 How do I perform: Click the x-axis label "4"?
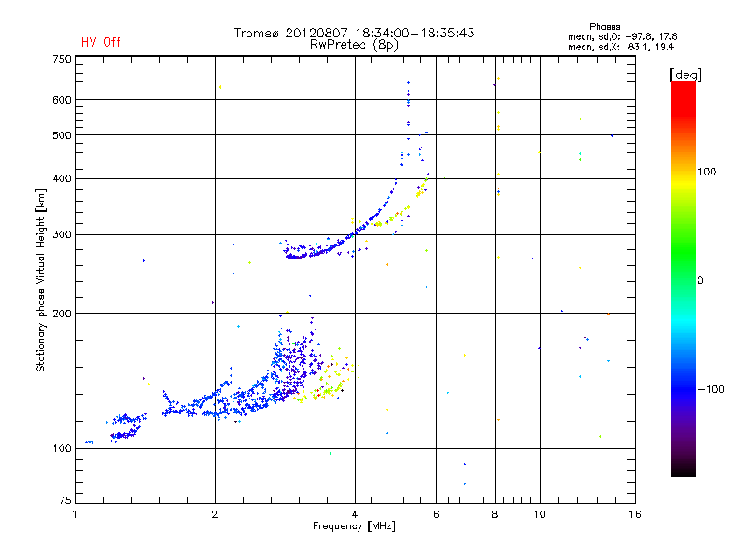[355, 514]
